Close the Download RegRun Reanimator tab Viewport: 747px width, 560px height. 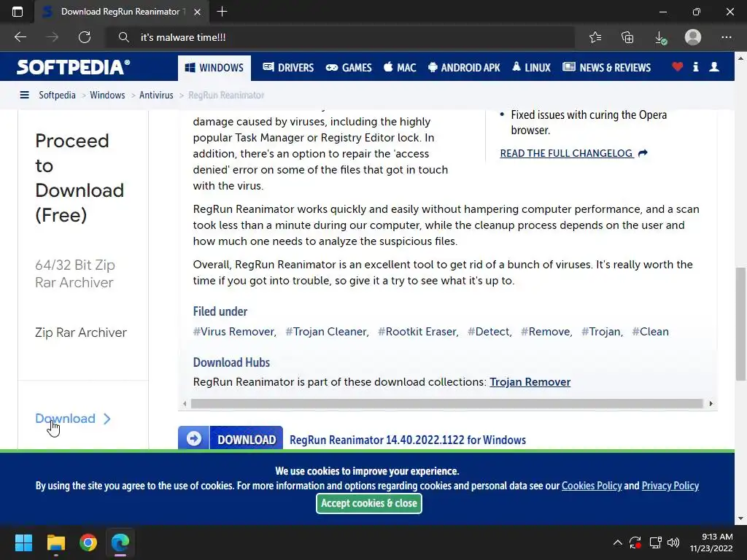197,12
